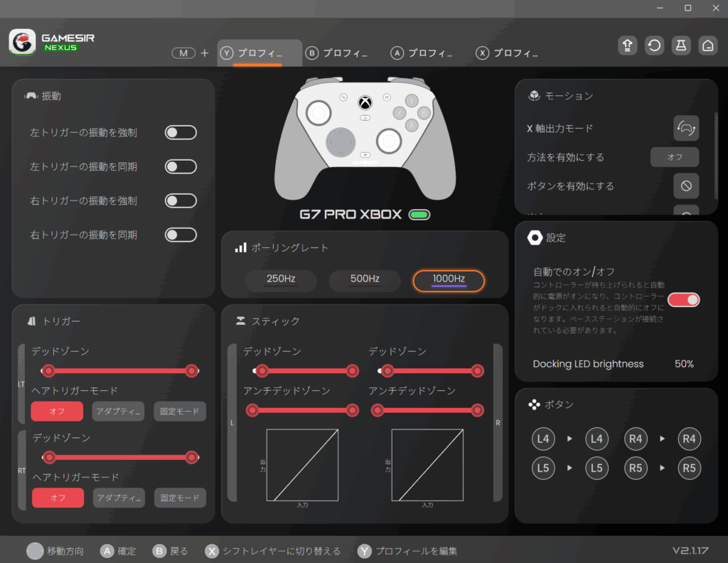Select 500Hz polling rate
Screen dimensions: 728x563
[x=365, y=279]
